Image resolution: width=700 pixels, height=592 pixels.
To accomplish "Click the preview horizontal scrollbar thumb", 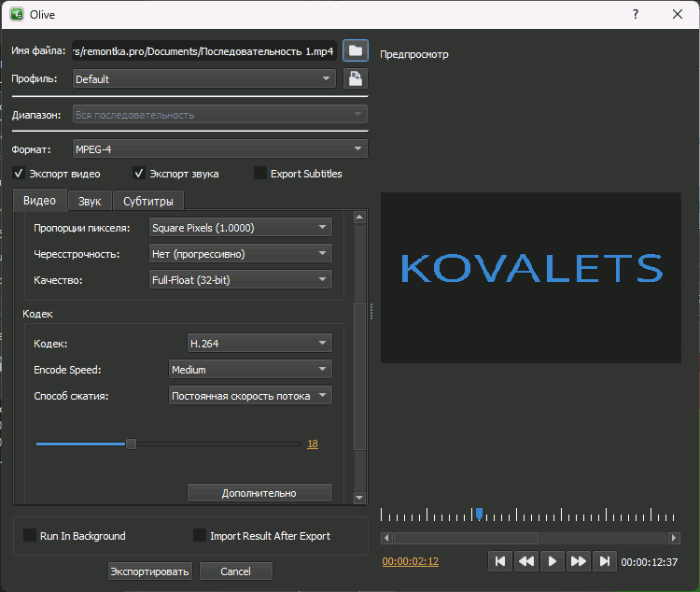I will (466, 538).
